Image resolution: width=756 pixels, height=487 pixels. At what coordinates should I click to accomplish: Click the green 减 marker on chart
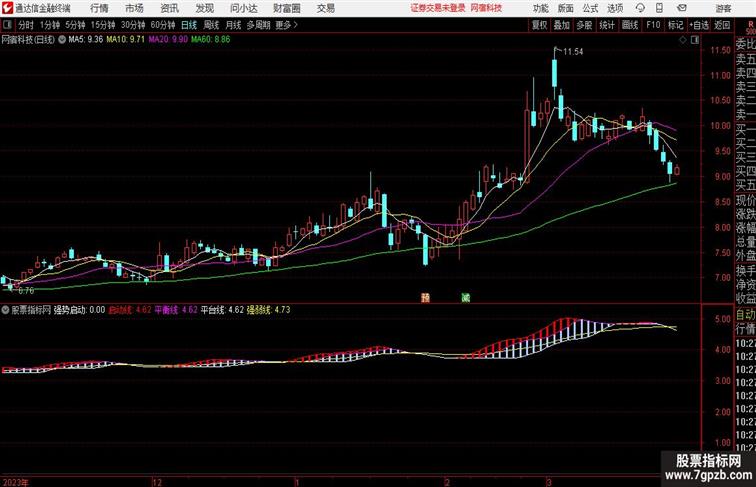click(465, 298)
